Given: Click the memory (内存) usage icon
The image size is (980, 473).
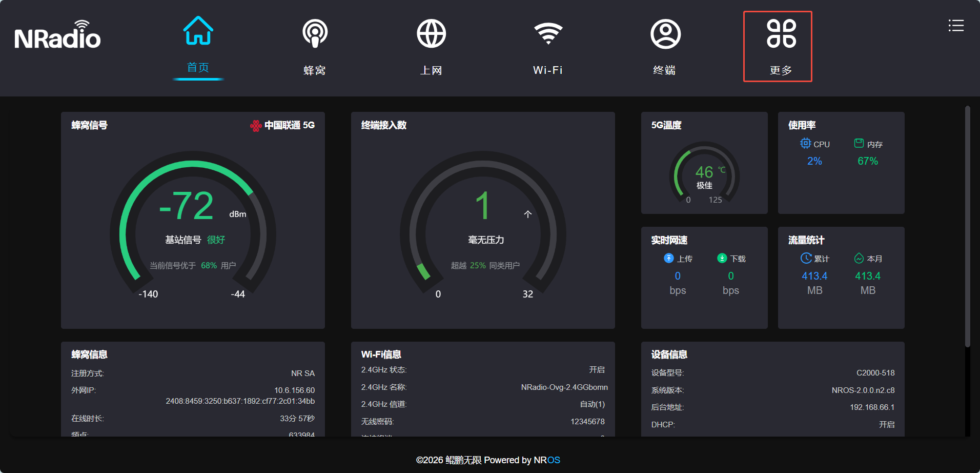Looking at the screenshot, I should [x=859, y=144].
